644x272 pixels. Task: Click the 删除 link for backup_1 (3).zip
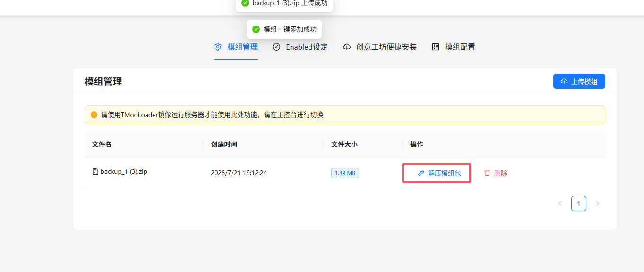coord(500,173)
